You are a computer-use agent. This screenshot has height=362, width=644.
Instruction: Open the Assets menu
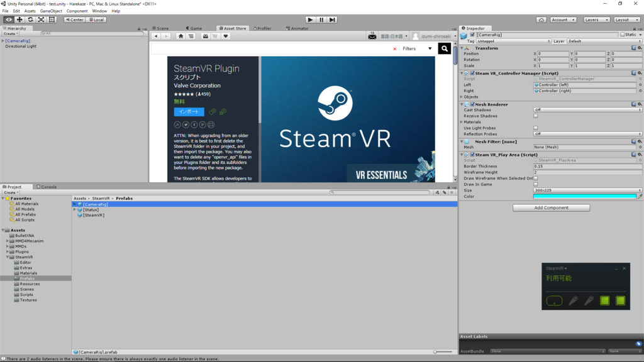(x=30, y=11)
